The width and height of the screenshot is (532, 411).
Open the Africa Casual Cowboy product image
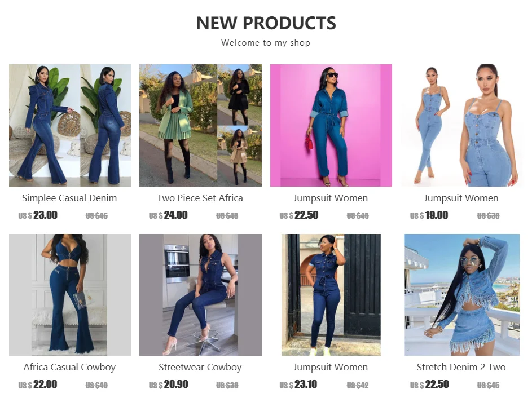(70, 295)
